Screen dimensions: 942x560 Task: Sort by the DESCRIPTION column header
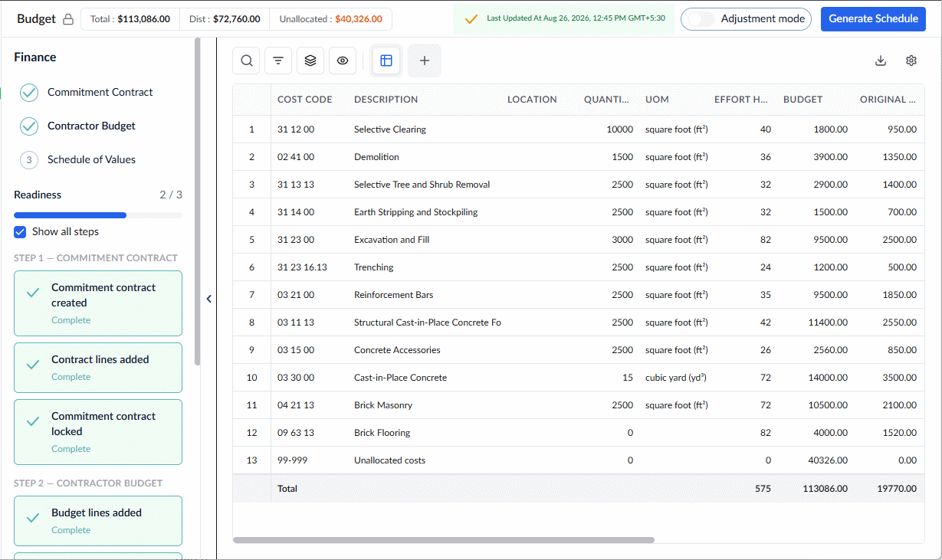[x=386, y=100]
